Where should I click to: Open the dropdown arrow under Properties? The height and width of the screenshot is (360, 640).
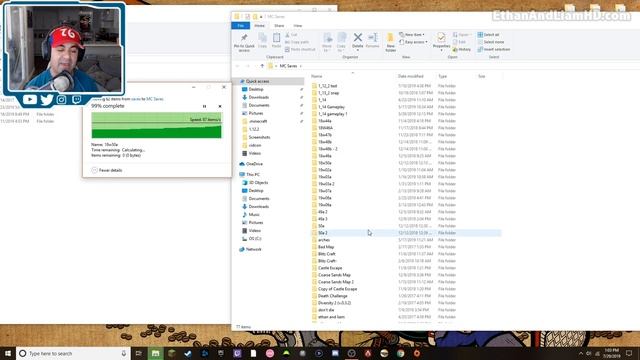(x=441, y=51)
